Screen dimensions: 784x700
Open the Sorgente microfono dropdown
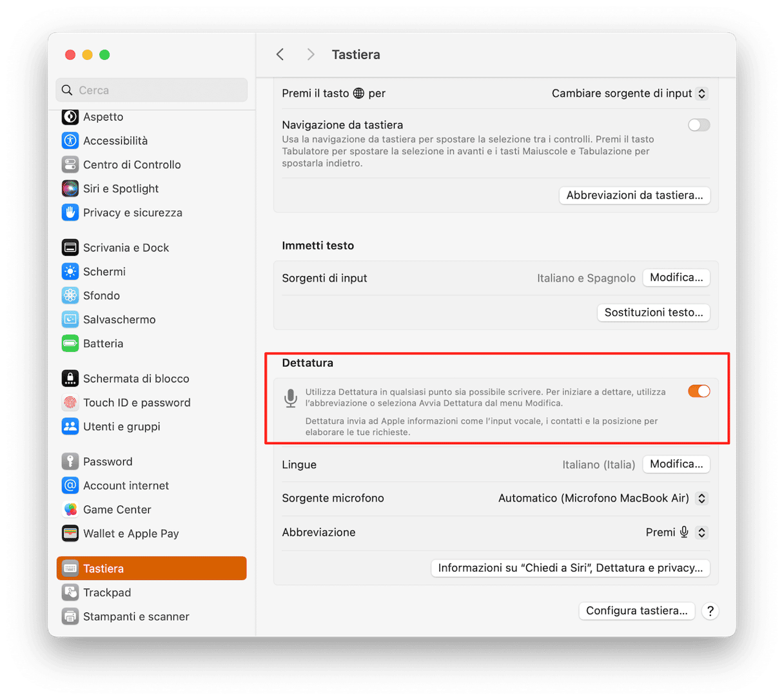tap(603, 498)
